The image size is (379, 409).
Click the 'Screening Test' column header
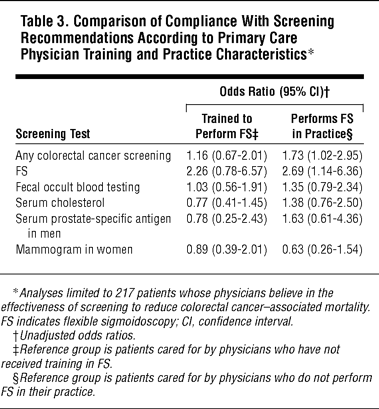point(53,134)
